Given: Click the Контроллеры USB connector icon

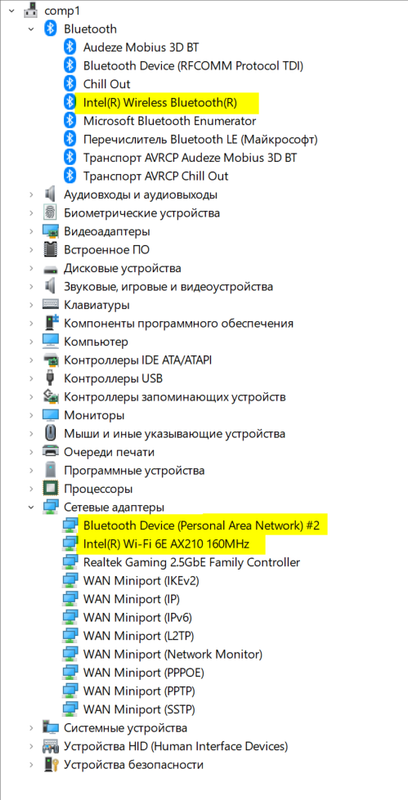Looking at the screenshot, I should [50, 378].
